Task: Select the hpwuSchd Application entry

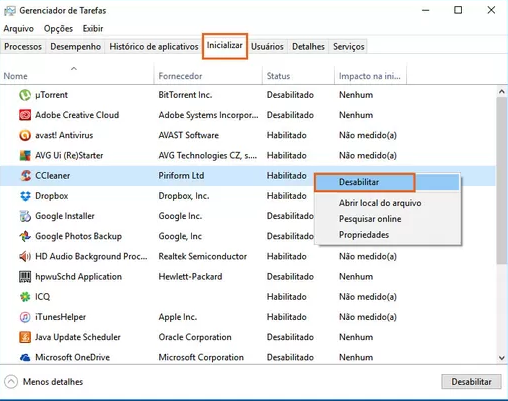Action: (78, 277)
